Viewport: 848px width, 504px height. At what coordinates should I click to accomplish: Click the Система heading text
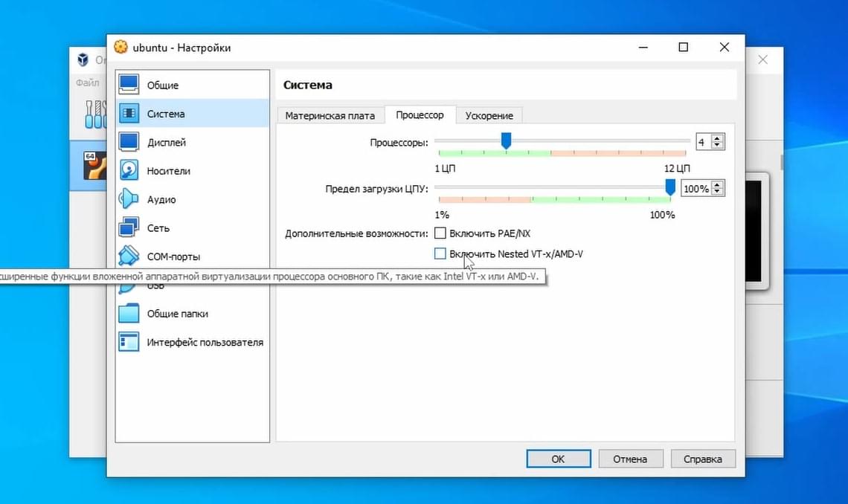[x=308, y=85]
